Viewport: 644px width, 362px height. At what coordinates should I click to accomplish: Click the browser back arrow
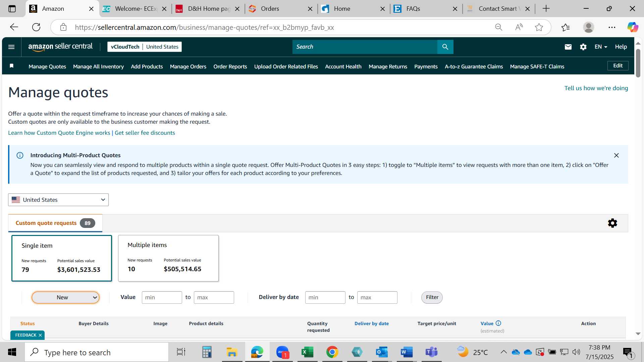pyautogui.click(x=14, y=27)
